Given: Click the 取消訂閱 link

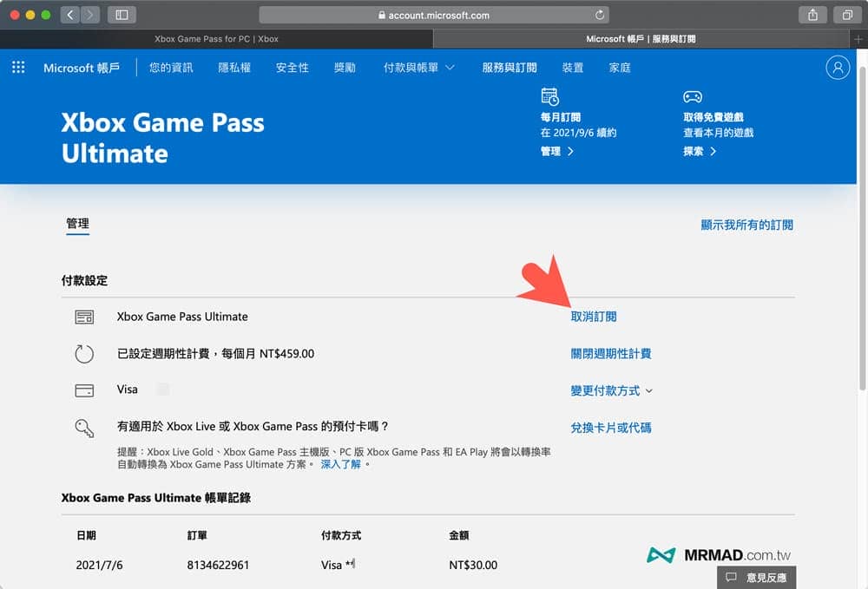Looking at the screenshot, I should point(594,317).
